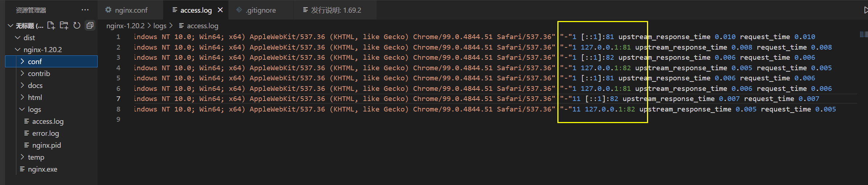Collapse all folders in explorer
This screenshot has height=185, width=868.
(x=90, y=25)
